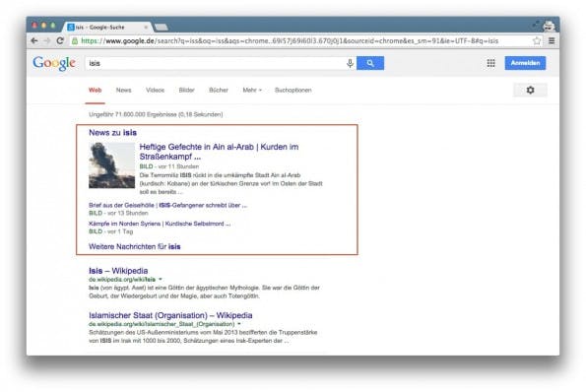The image size is (586, 392).
Task: Expand arrow beside Islamischer_Staat_(Organisation) URL
Action: pyautogui.click(x=239, y=324)
